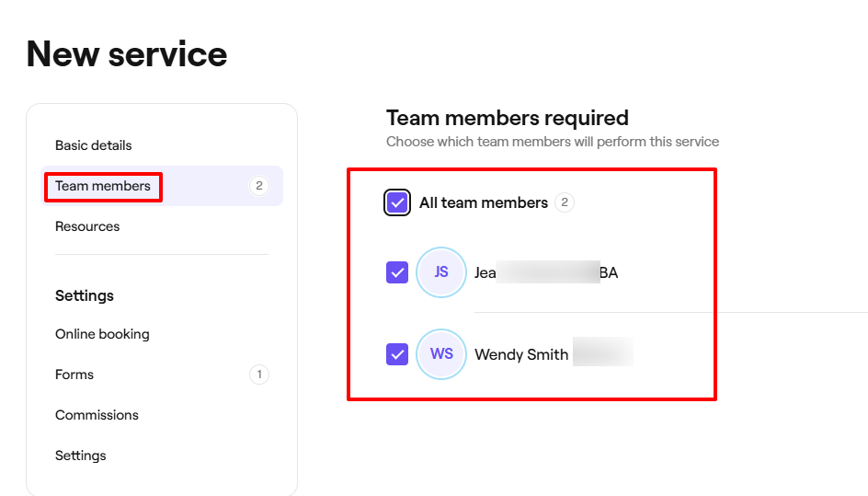Select the Settings item below Commissions

click(x=81, y=456)
